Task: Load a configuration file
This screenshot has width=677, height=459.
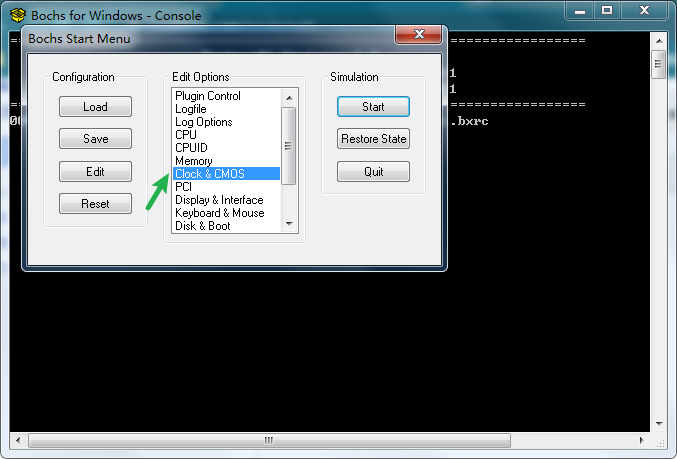Action: click(95, 107)
